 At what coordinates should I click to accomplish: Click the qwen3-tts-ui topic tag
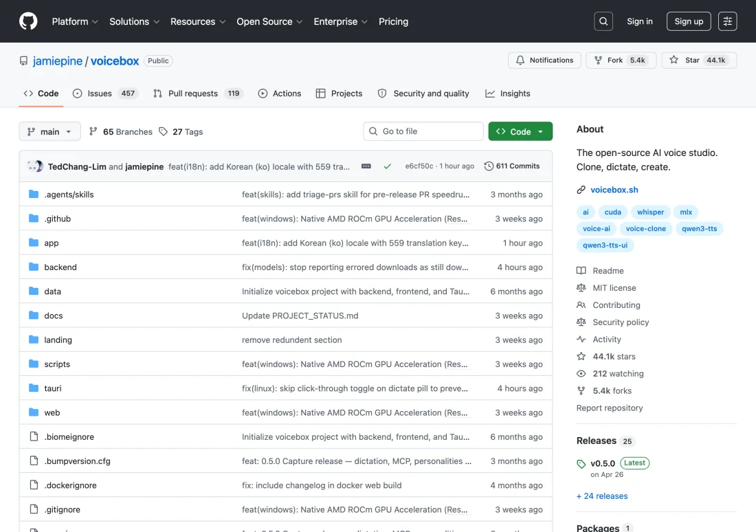[x=605, y=245]
